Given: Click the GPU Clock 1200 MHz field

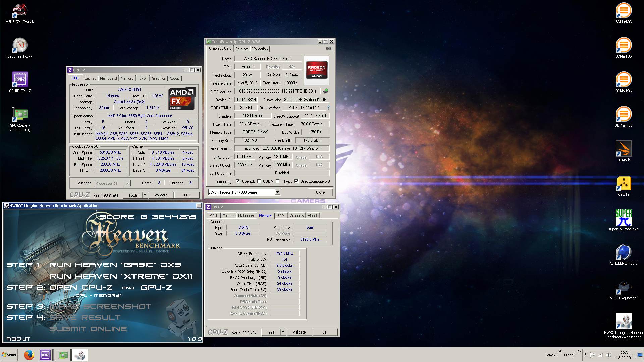Looking at the screenshot, I should (x=245, y=157).
